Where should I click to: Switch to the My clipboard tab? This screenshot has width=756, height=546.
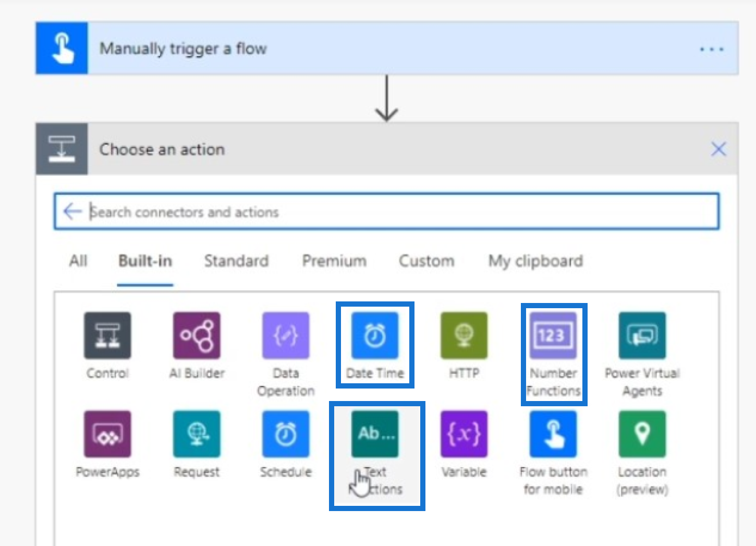[535, 261]
